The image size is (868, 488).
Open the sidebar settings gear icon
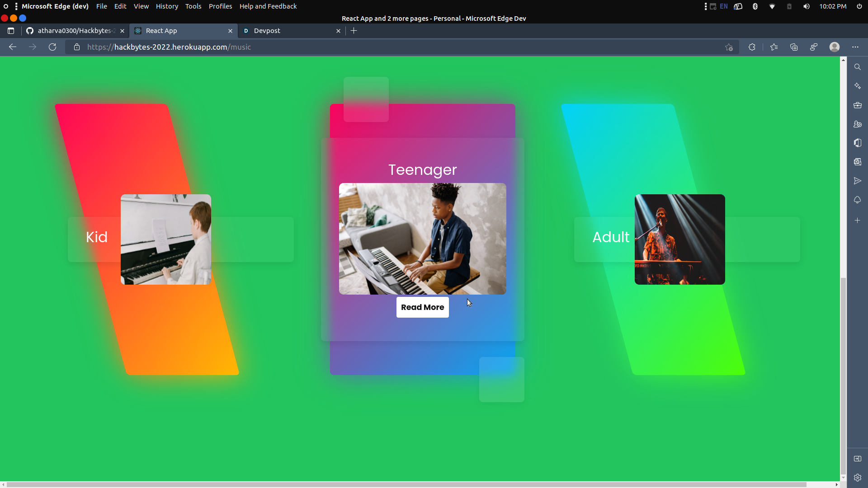point(857,478)
